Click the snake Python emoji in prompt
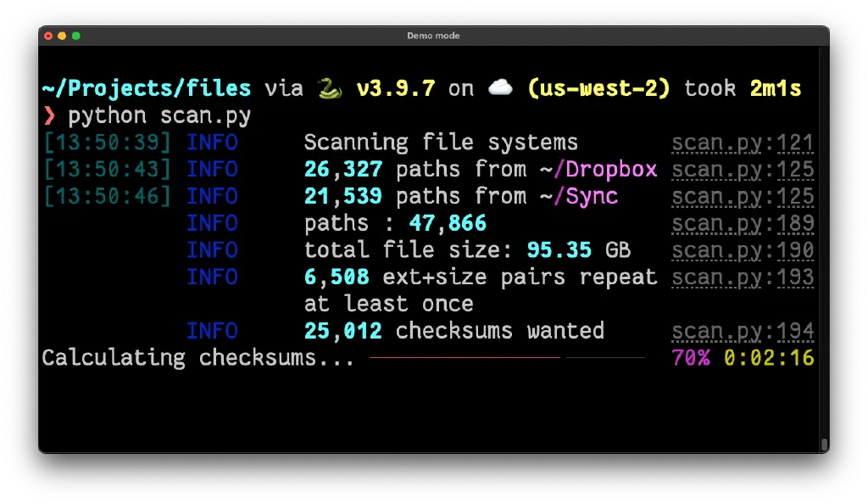868x504 pixels. [x=330, y=88]
